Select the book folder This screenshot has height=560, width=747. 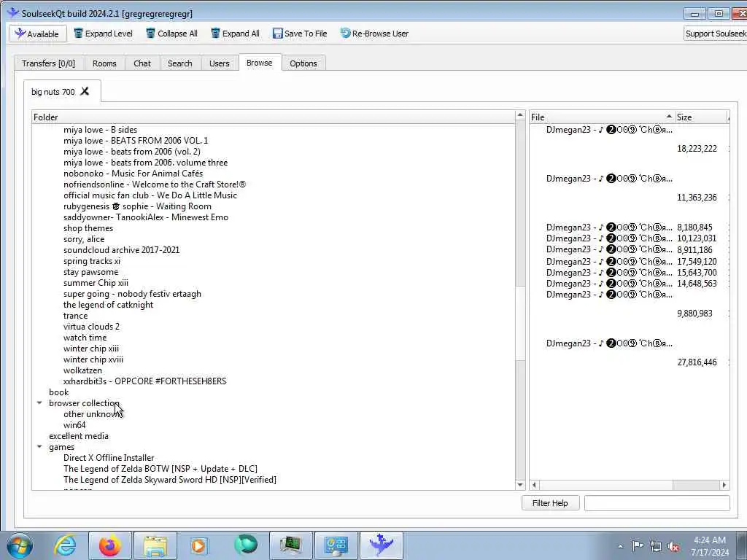[x=58, y=392]
